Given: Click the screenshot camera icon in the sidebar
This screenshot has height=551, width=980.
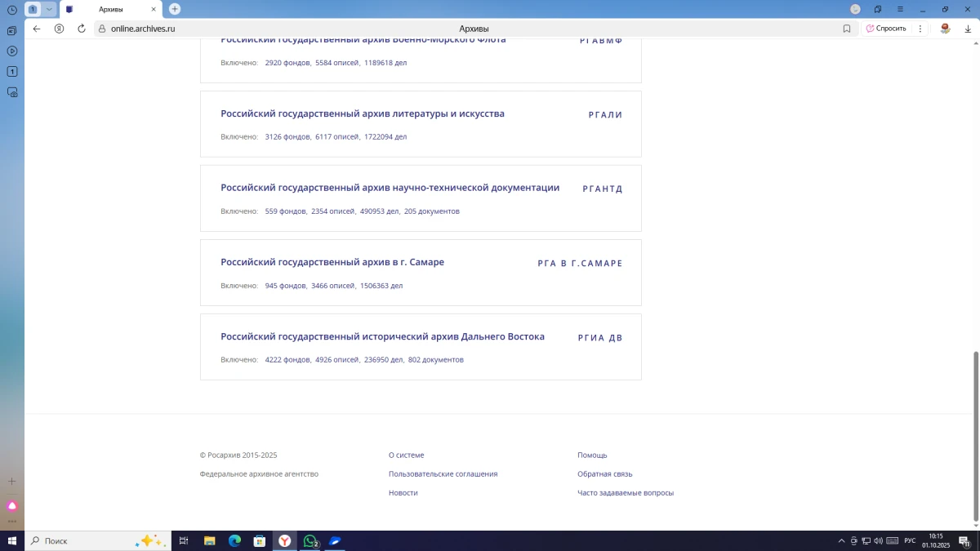Looking at the screenshot, I should pyautogui.click(x=12, y=92).
